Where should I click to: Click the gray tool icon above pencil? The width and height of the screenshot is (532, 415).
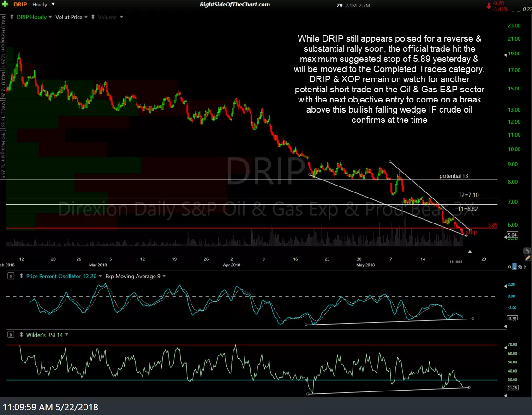click(x=527, y=251)
